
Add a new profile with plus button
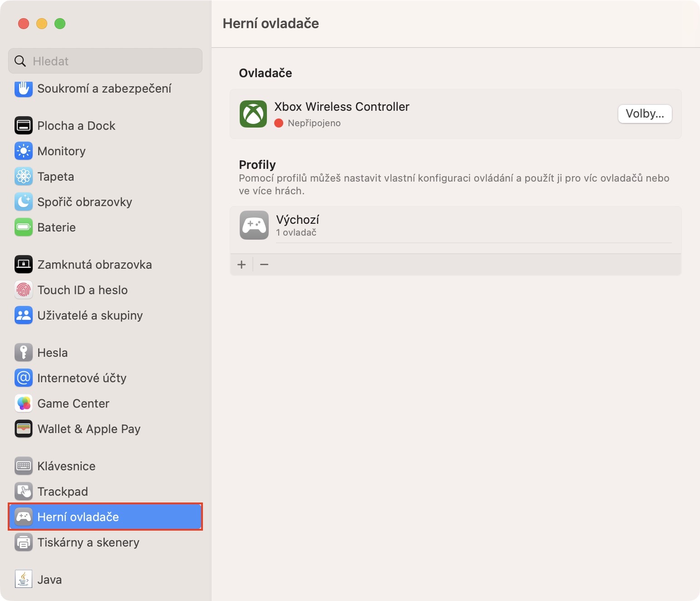coord(242,264)
